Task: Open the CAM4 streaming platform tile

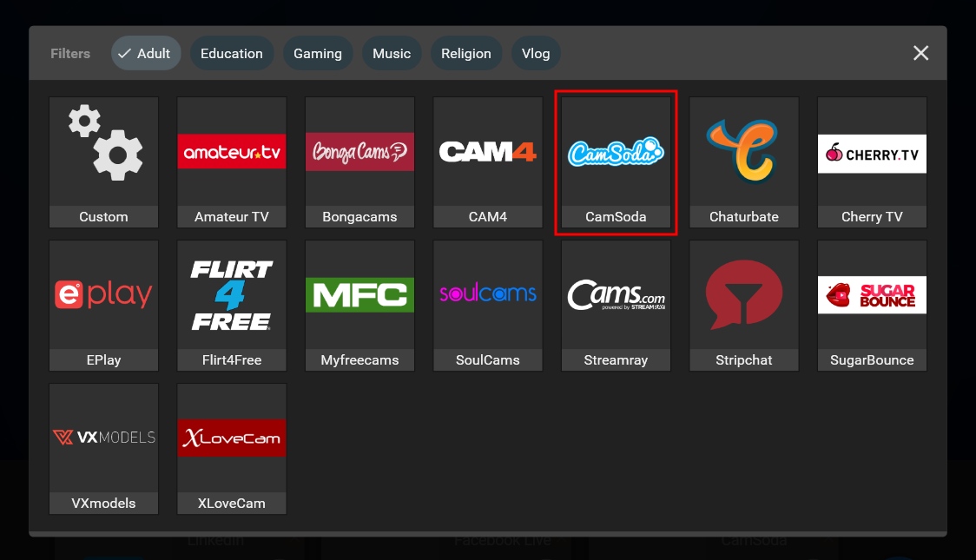Action: pos(487,161)
